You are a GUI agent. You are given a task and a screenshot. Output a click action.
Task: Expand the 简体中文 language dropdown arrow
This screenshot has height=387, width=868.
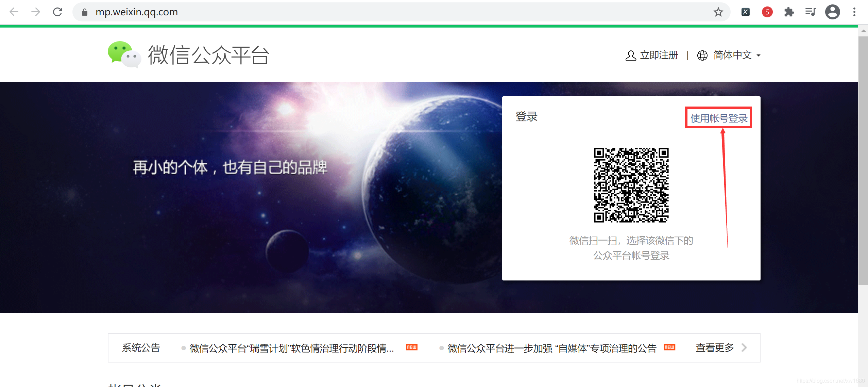tap(759, 55)
